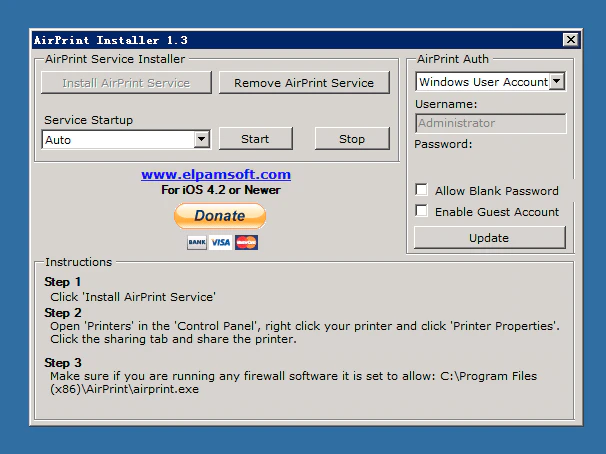Image resolution: width=606 pixels, height=454 pixels.
Task: Tick the Allow Blank Password checkbox
Action: [422, 190]
